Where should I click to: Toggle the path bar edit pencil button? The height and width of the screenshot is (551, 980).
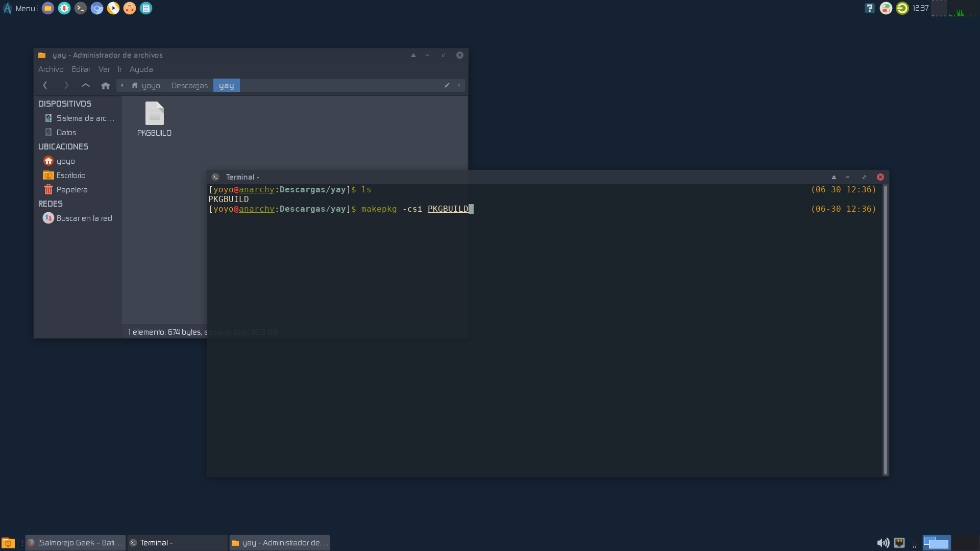point(447,85)
